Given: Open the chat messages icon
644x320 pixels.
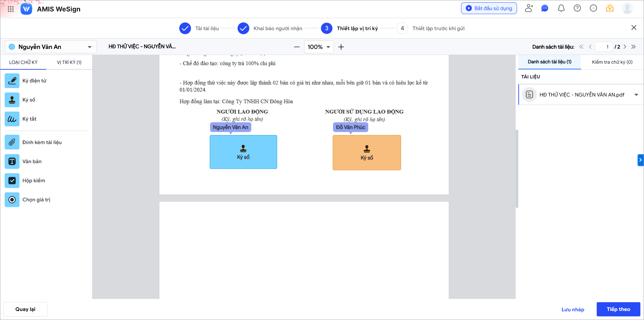Looking at the screenshot, I should coord(545,8).
